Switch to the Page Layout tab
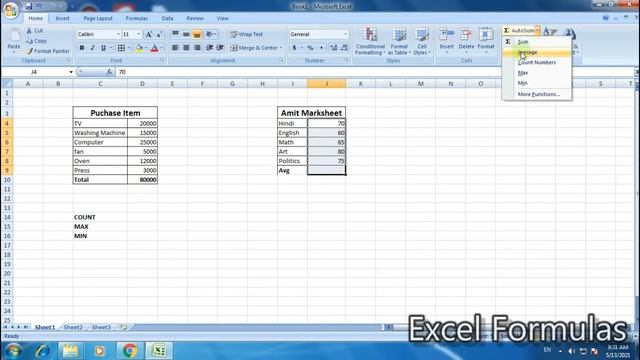 (98, 18)
